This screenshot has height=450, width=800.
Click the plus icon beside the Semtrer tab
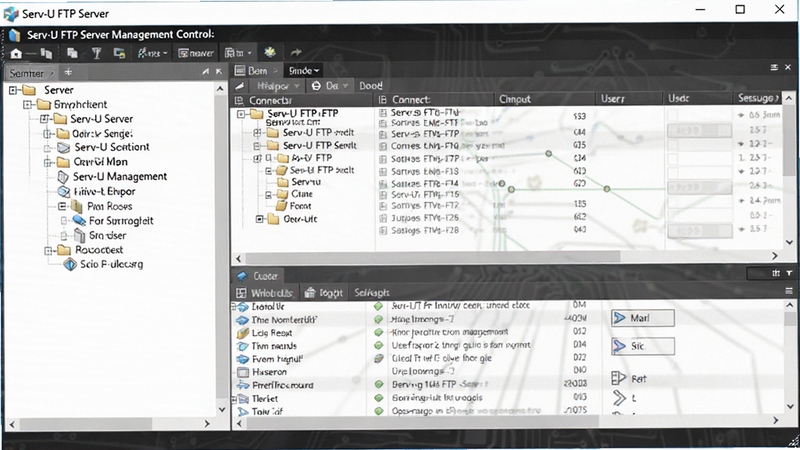tap(68, 72)
